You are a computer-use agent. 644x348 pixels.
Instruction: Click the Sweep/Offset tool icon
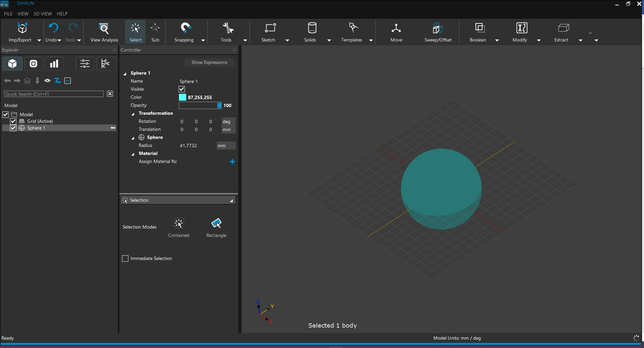point(438,28)
